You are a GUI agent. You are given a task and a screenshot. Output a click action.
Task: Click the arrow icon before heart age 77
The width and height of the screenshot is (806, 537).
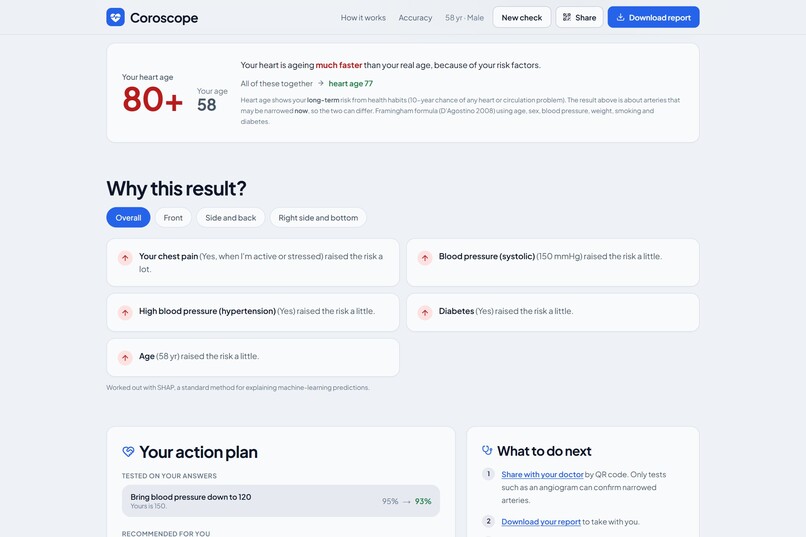coord(320,83)
